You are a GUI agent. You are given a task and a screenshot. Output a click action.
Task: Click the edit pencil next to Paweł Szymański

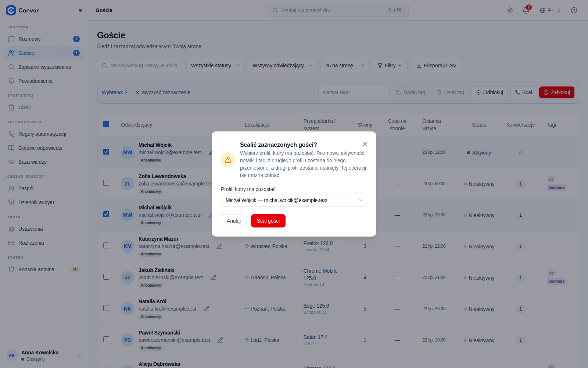pyautogui.click(x=220, y=340)
